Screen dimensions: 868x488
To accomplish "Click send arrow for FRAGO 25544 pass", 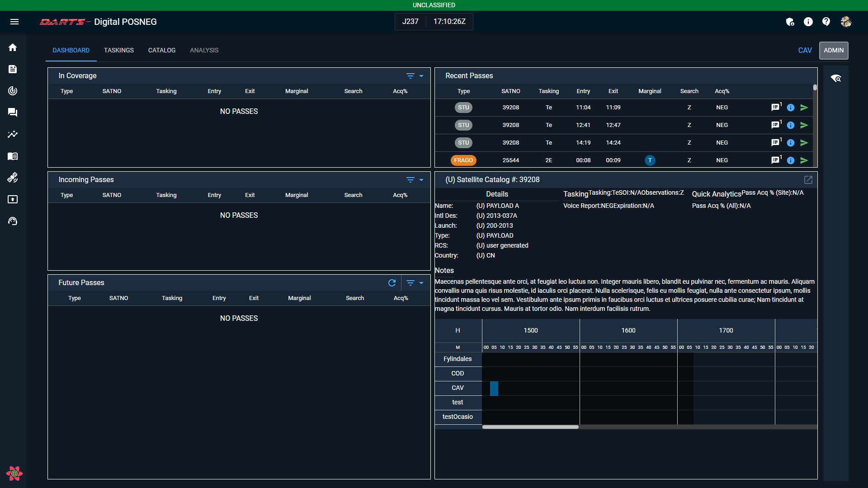I will 804,160.
